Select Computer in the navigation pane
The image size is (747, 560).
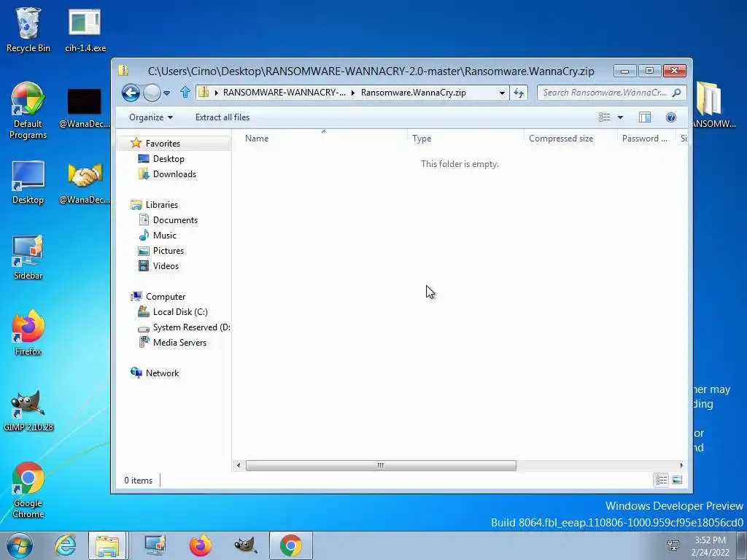coord(166,297)
